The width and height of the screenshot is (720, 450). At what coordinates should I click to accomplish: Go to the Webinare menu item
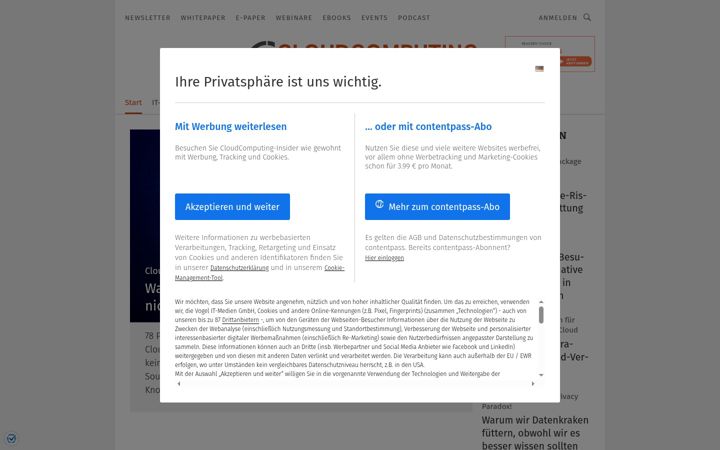click(294, 18)
